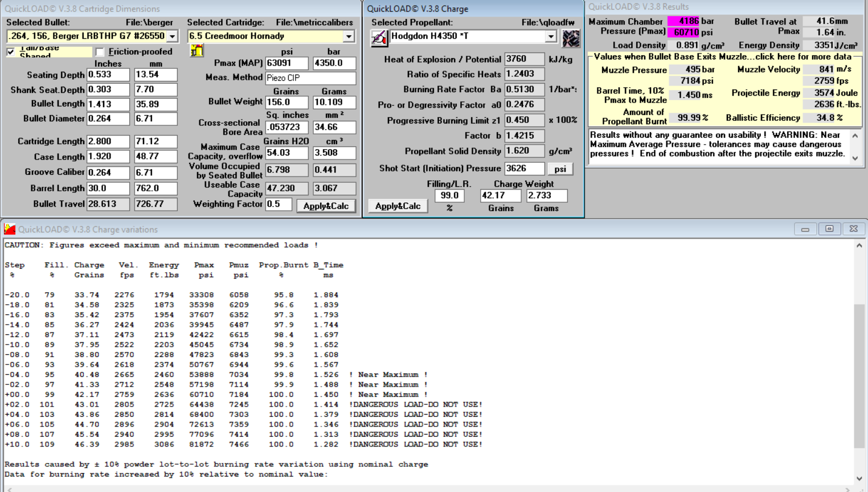Click the small yellow case icon below cartridge dropdown
This screenshot has height=492, width=868.
(197, 51)
